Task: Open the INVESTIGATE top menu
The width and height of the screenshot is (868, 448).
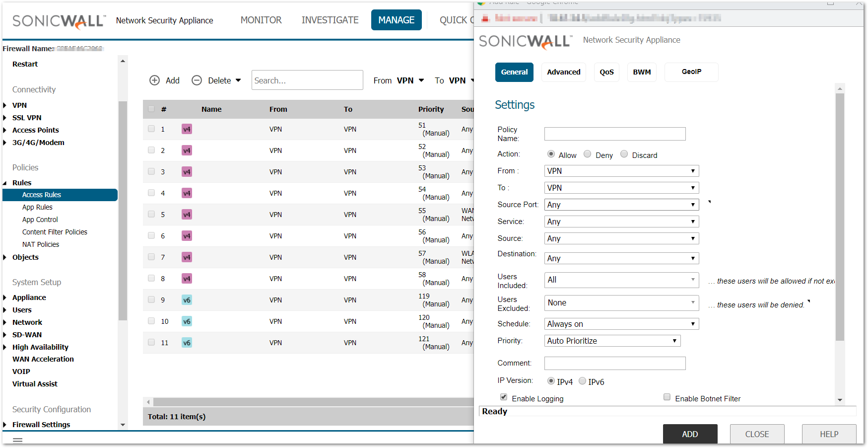Action: tap(330, 20)
